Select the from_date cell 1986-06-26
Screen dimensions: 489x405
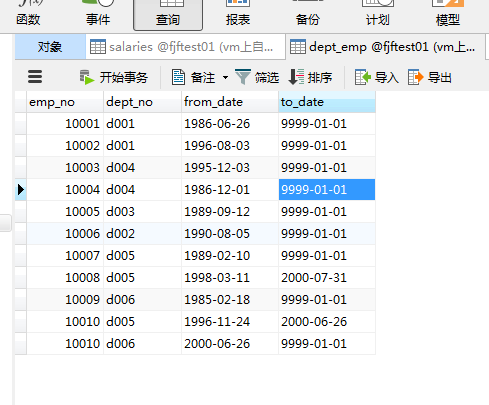click(x=230, y=124)
